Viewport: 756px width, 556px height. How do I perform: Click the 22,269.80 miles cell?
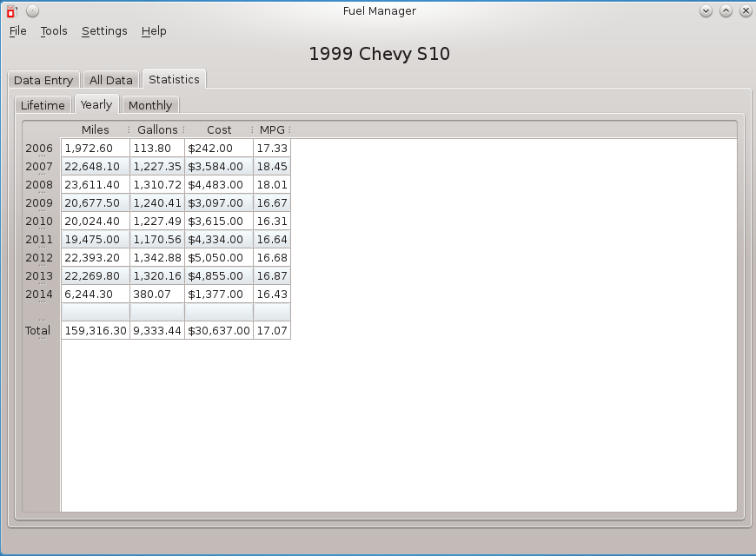point(96,276)
